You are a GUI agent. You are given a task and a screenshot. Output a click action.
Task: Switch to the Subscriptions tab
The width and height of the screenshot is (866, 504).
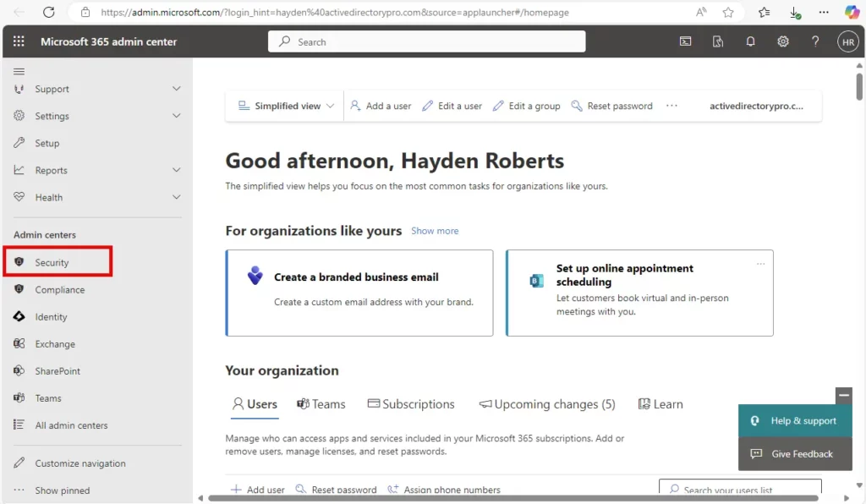411,404
